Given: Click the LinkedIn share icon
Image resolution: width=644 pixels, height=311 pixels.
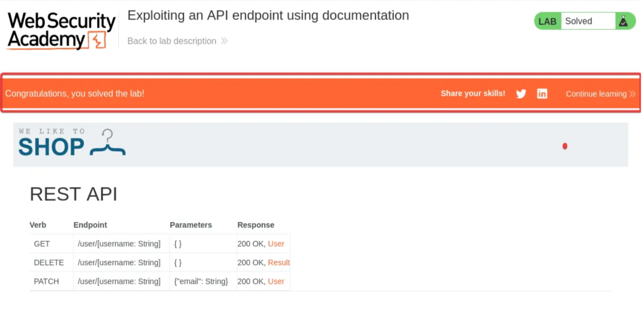Looking at the screenshot, I should (542, 93).
